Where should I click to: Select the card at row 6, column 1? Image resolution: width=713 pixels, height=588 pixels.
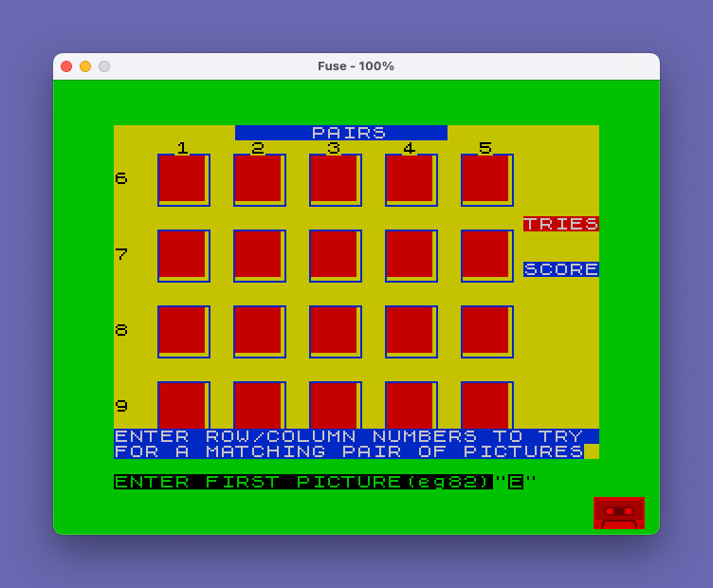click(184, 180)
